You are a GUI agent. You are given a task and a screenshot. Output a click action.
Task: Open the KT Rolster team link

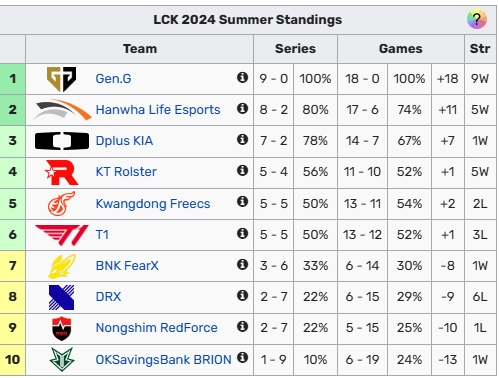(x=126, y=172)
